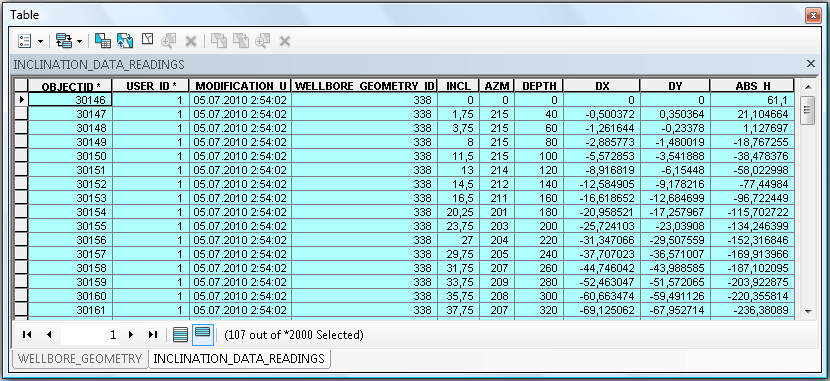
Task: Expand the Table Options dropdown arrow
Action: tap(40, 41)
